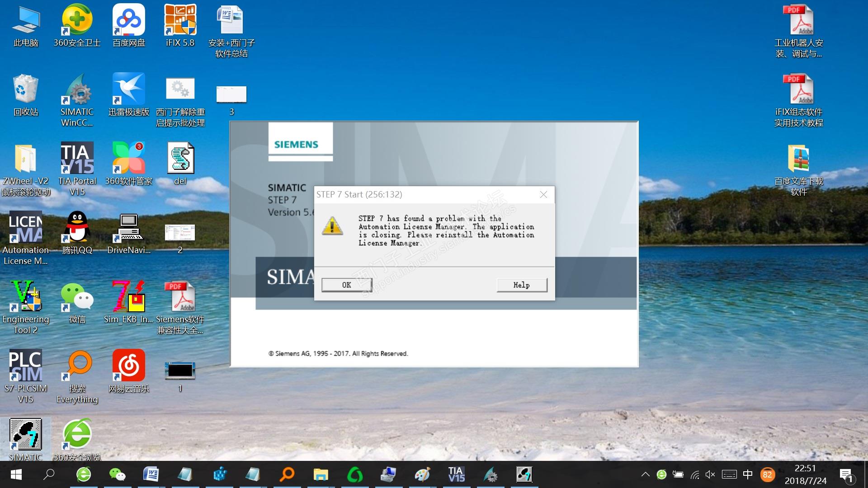The image size is (868, 488).
Task: Click OK in the STEP 7 error dialog
Action: point(346,285)
